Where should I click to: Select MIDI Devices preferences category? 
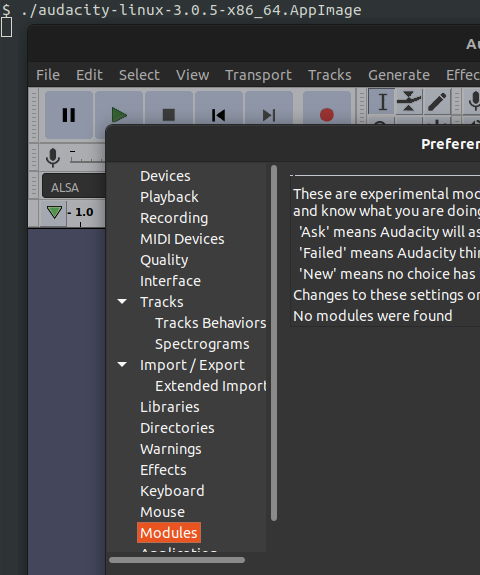[182, 239]
